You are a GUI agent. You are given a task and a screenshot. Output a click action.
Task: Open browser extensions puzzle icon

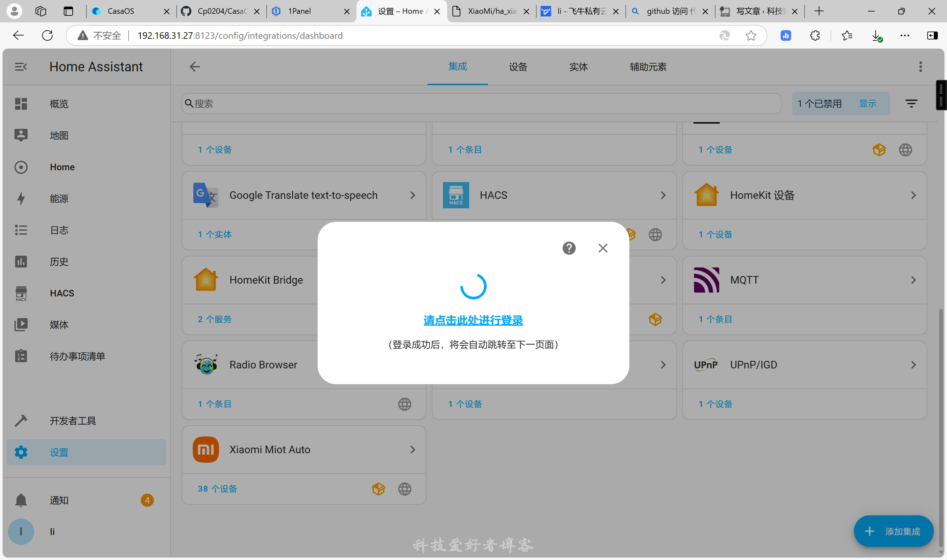(814, 35)
